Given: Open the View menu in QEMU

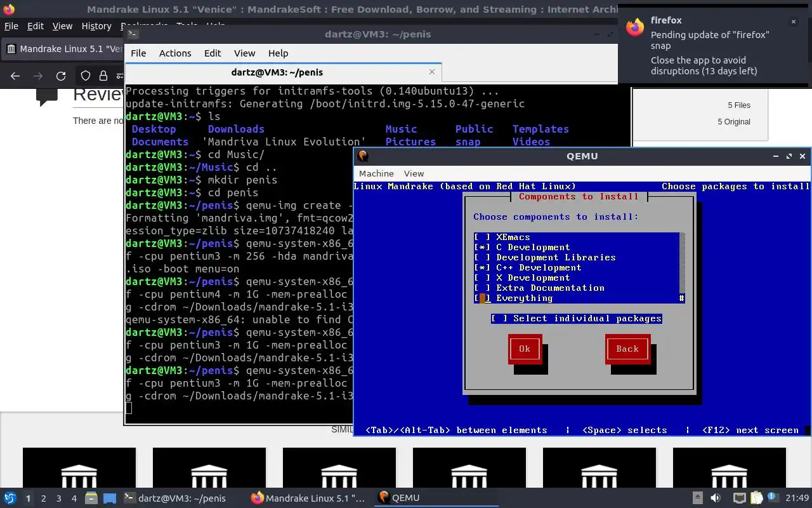Looking at the screenshot, I should 414,173.
